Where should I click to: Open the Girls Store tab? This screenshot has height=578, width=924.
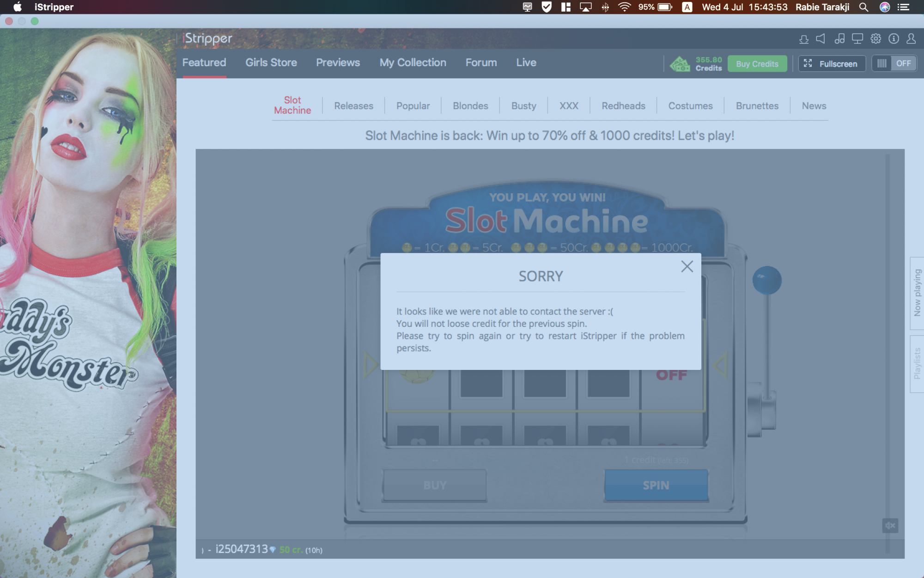coord(271,62)
